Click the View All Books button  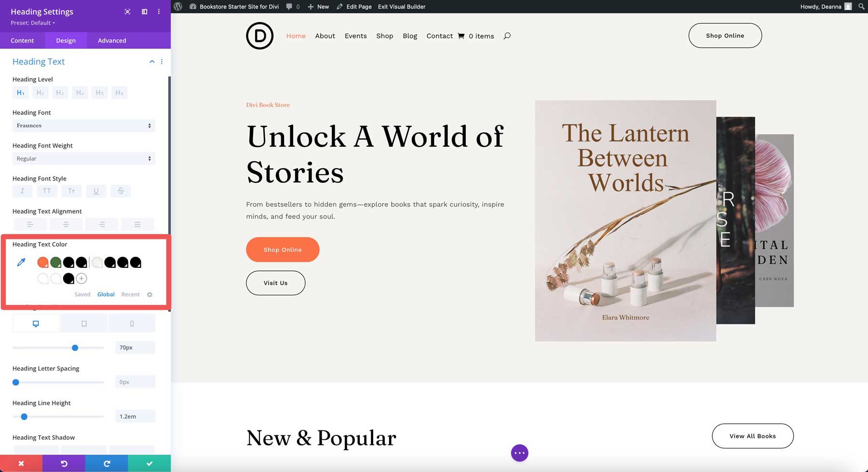[x=752, y=436]
